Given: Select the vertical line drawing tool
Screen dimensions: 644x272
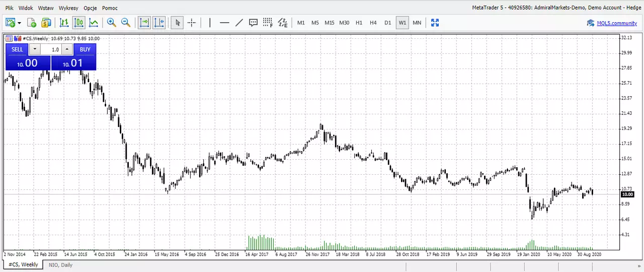Looking at the screenshot, I should (x=210, y=23).
